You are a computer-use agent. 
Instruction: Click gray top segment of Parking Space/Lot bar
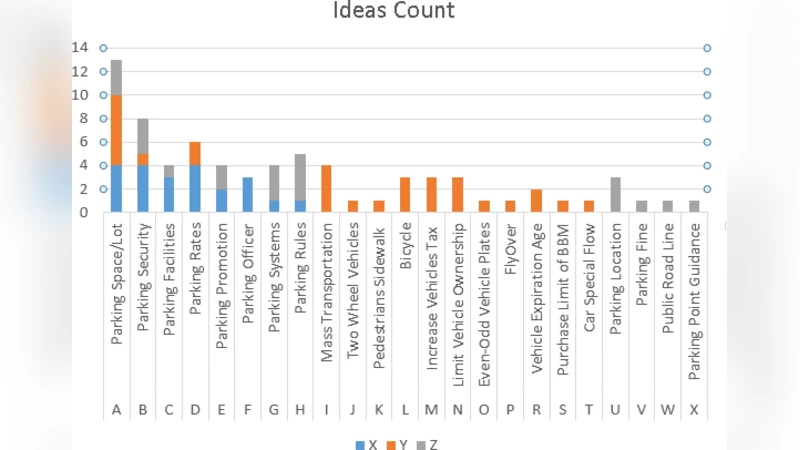click(116, 77)
